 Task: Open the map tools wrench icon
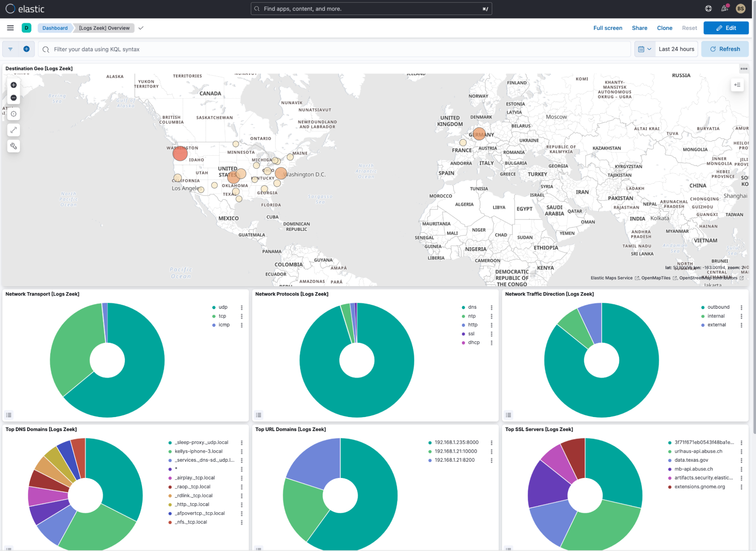pos(14,146)
